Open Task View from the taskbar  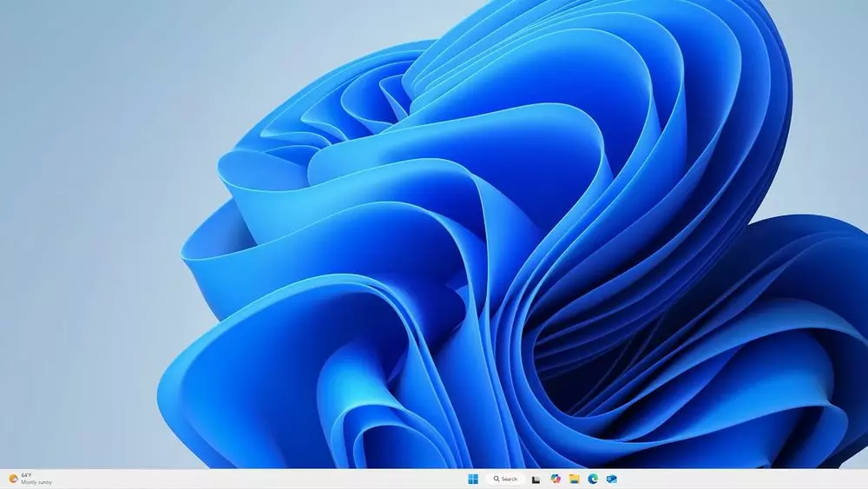tap(536, 479)
